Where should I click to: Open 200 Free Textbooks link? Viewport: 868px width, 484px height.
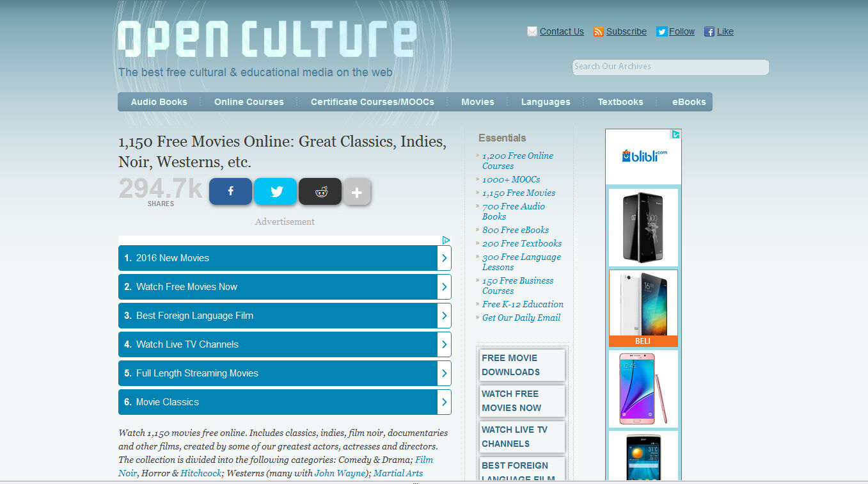(522, 243)
